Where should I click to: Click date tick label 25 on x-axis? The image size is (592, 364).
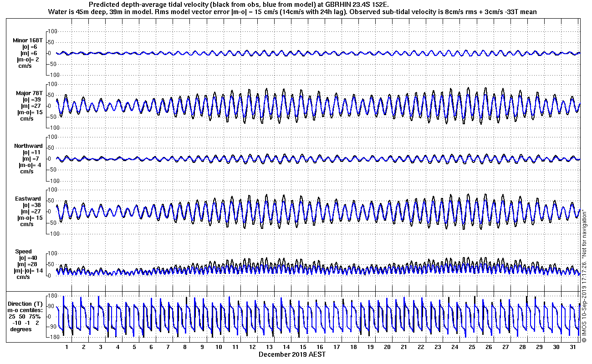pyautogui.click(x=472, y=347)
